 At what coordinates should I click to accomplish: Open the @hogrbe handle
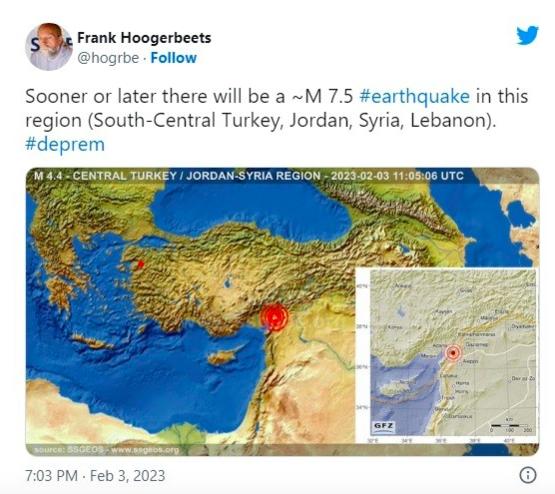click(x=108, y=58)
